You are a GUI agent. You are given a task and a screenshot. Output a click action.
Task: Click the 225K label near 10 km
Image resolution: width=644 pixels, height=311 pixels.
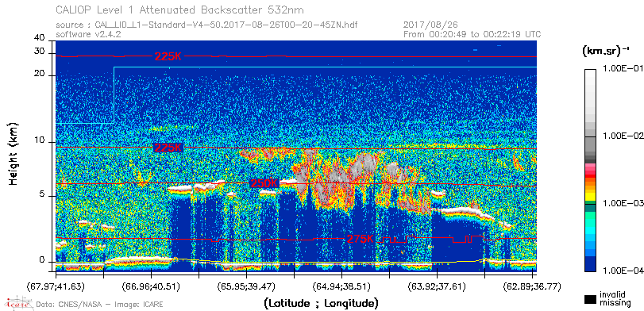pos(168,148)
